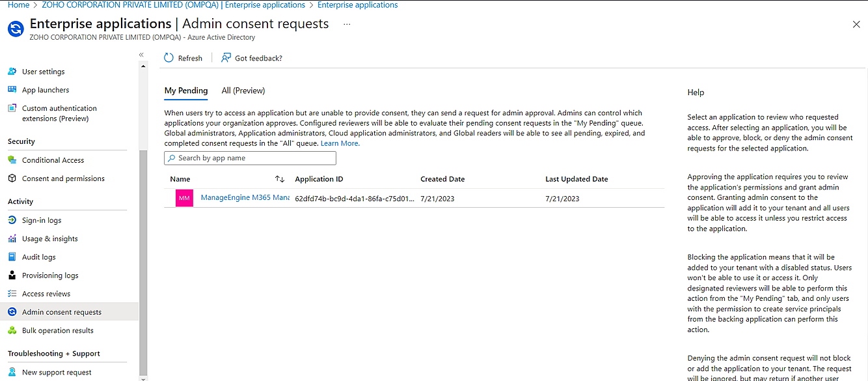Select the Audit logs icon
Viewport: 868px width, 381px height.
[x=12, y=257]
